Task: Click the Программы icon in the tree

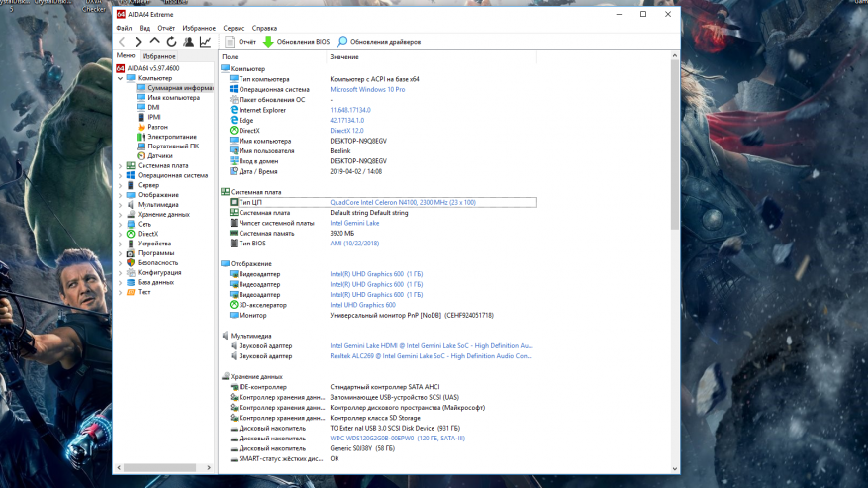Action: [x=131, y=253]
